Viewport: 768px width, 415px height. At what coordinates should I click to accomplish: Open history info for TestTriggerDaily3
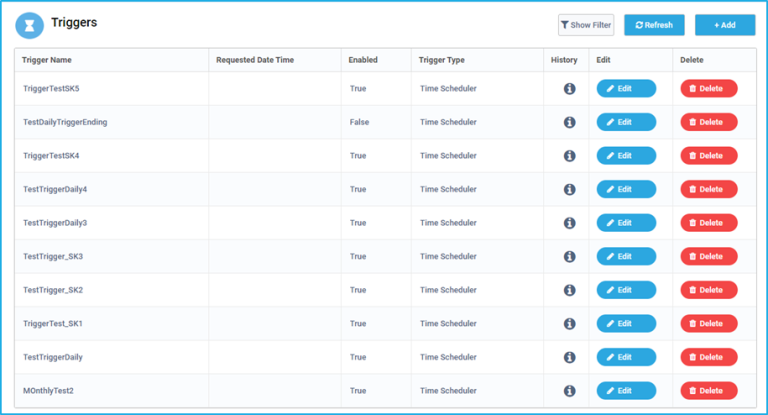coord(569,223)
